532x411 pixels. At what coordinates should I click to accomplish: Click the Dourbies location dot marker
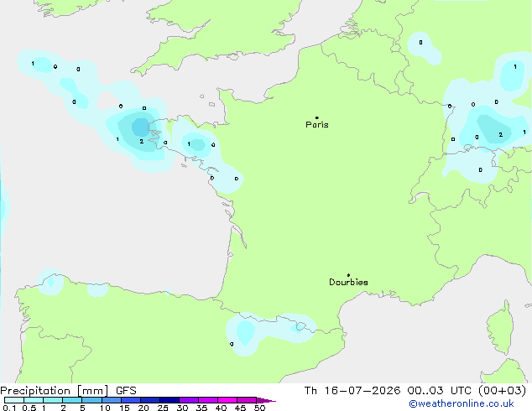tap(348, 275)
